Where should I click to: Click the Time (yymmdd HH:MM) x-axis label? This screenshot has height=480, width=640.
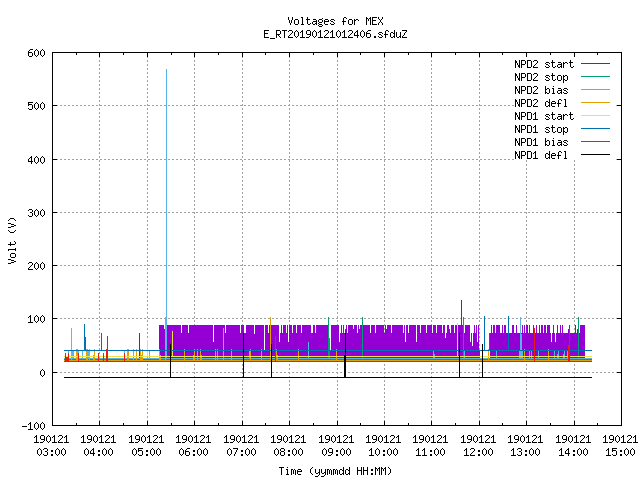click(335, 471)
